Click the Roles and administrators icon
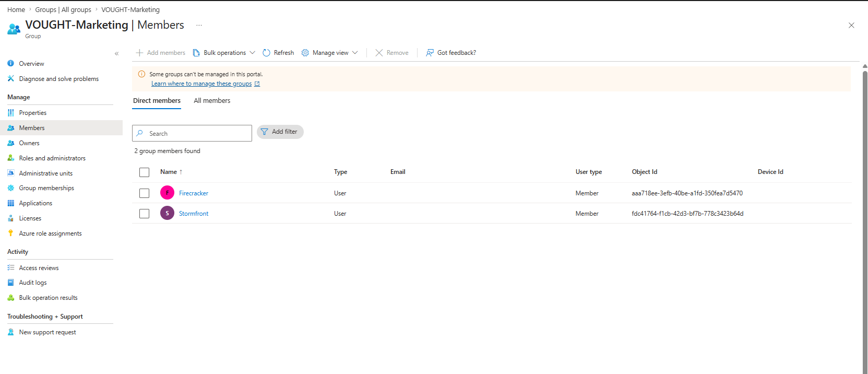Image resolution: width=868 pixels, height=374 pixels. (x=10, y=158)
